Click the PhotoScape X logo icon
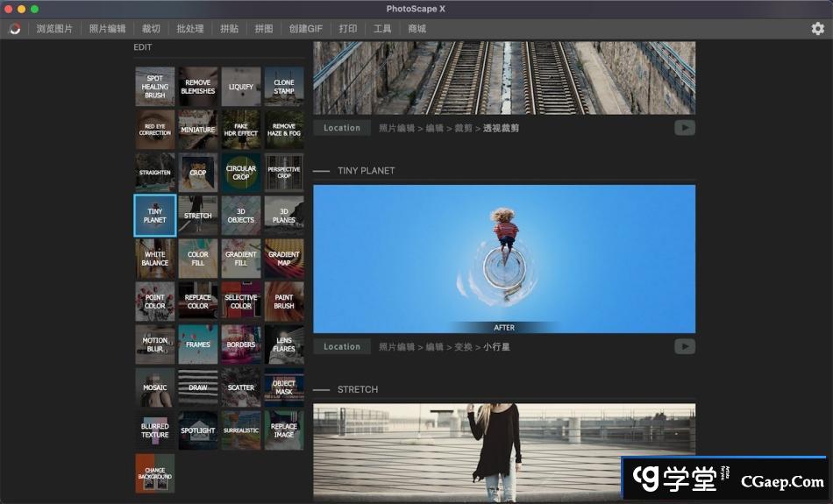 [15, 29]
